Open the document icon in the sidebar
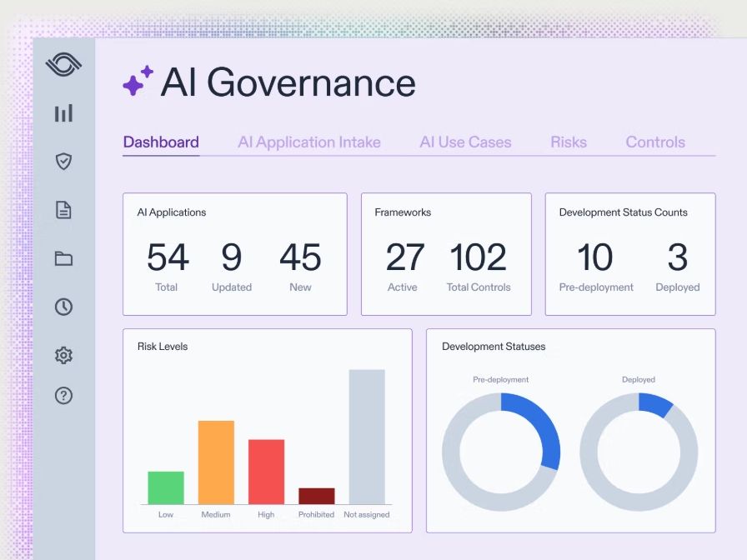Viewport: 747px width, 560px height. click(63, 210)
